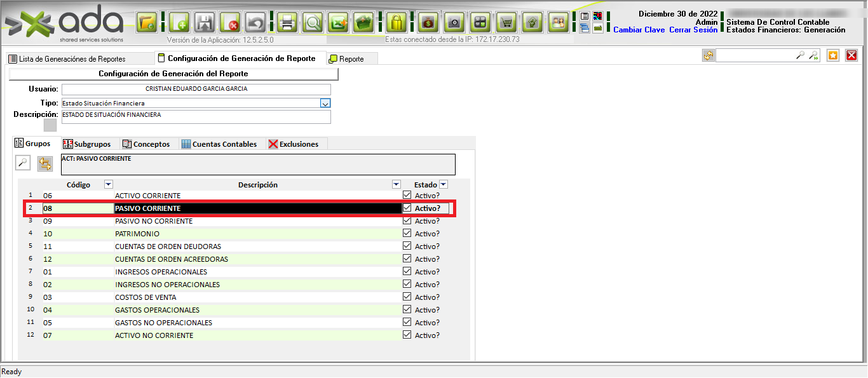Click the Cerrar Sesión link
Image resolution: width=868 pixels, height=378 pixels.
[693, 30]
